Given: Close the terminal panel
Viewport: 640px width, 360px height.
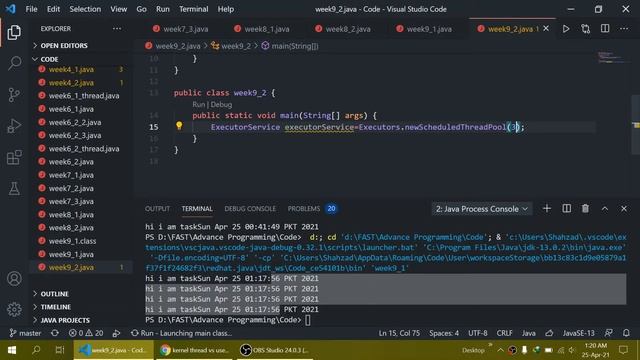Looking at the screenshot, I should tap(624, 209).
